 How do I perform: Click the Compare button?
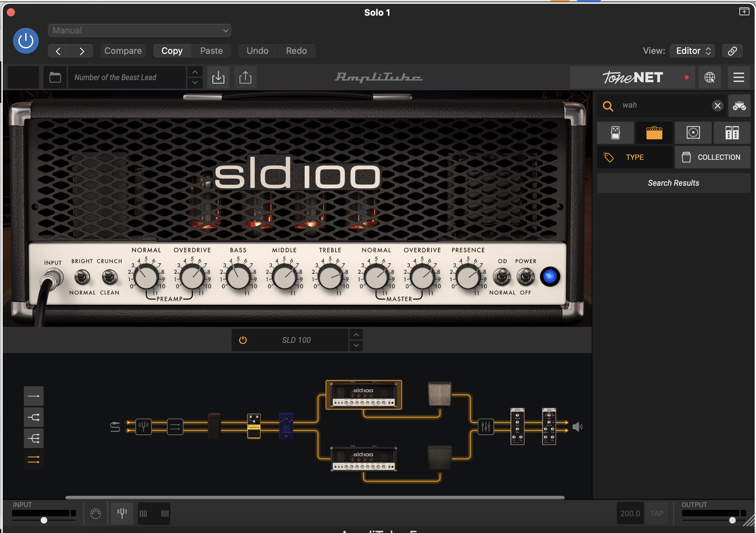[123, 51]
